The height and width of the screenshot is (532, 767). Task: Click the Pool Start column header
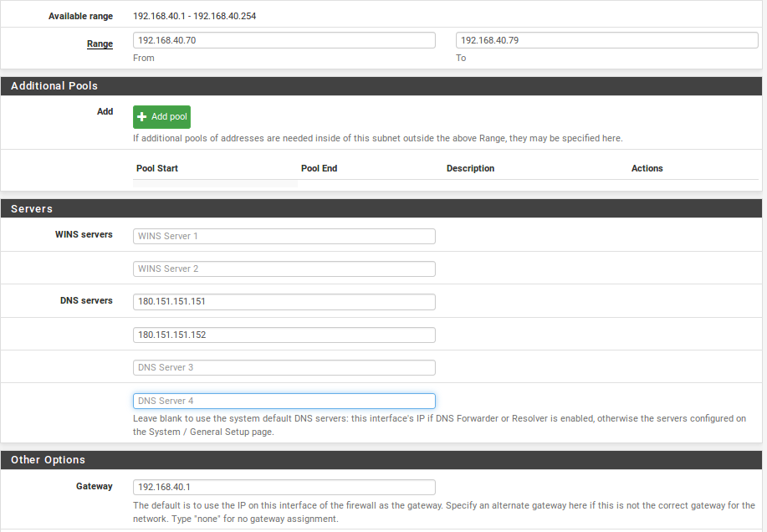pos(157,168)
